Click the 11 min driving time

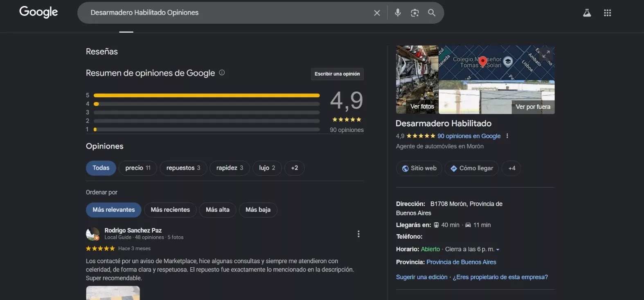coord(482,225)
